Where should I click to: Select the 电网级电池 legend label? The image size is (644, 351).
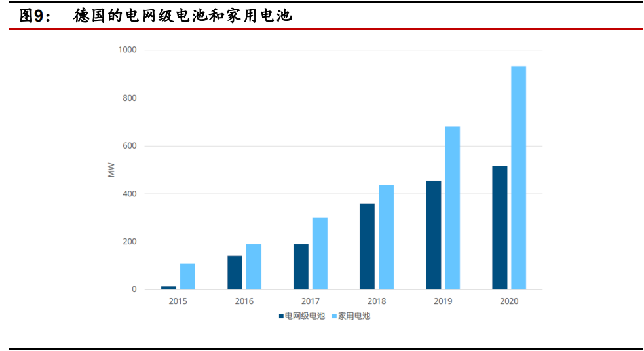click(305, 316)
